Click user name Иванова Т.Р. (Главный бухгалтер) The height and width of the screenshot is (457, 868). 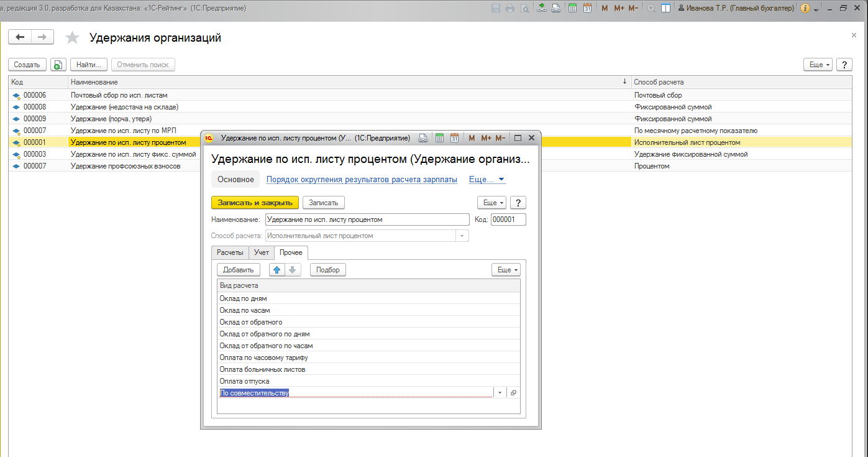click(x=736, y=8)
